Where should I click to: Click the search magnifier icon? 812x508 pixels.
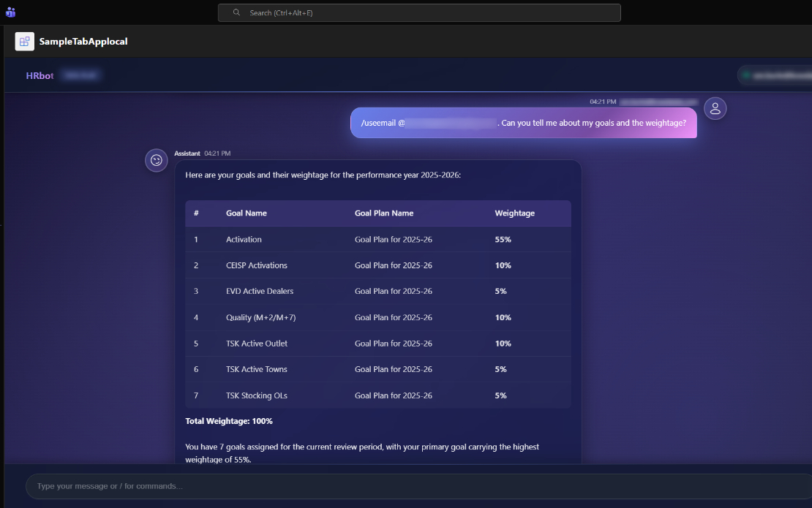pos(236,12)
